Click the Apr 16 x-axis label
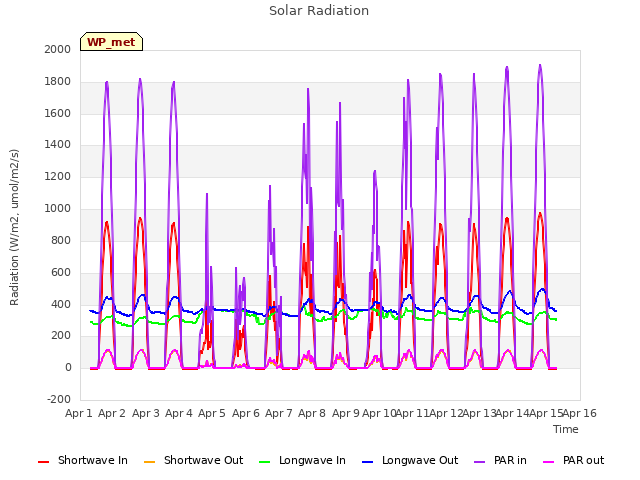 (580, 413)
